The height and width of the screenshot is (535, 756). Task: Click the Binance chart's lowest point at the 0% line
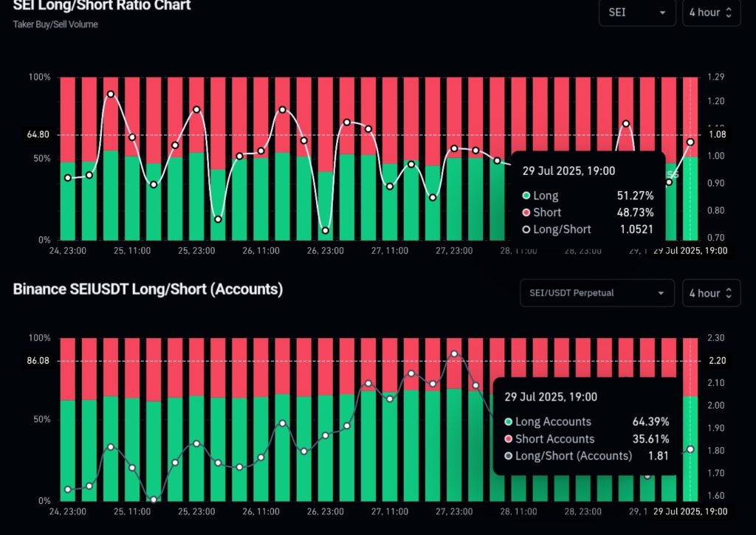[x=154, y=500]
